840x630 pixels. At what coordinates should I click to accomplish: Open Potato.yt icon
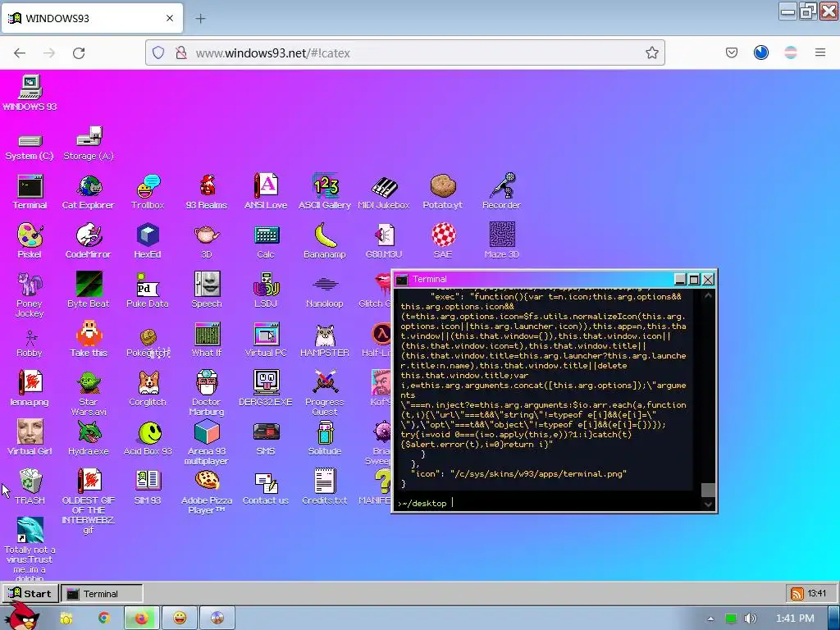pos(442,191)
